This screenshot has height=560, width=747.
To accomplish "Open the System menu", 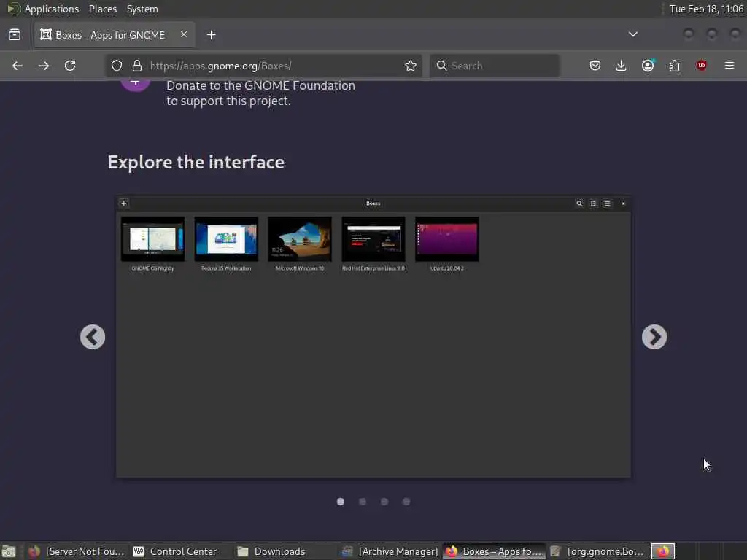I will point(142,9).
